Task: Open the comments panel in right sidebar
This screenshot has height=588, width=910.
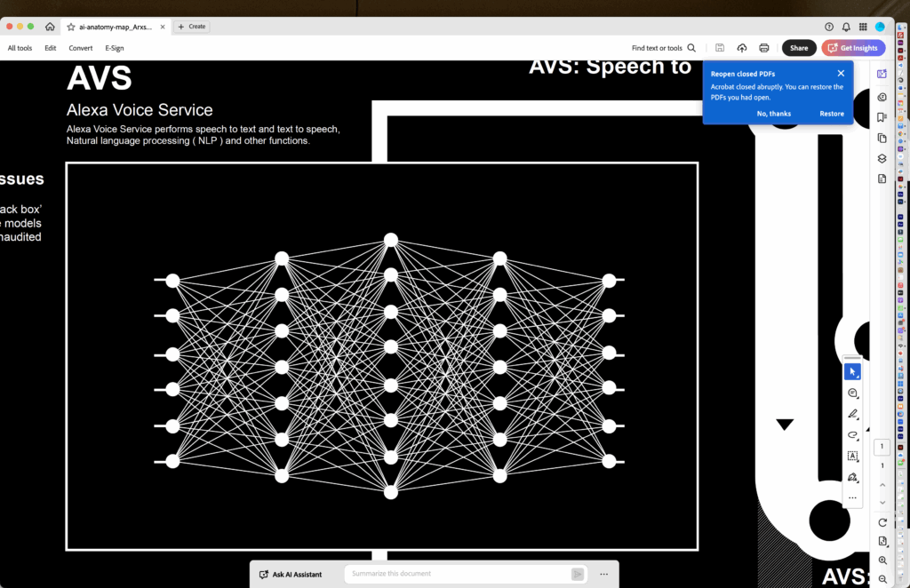Action: point(882,97)
